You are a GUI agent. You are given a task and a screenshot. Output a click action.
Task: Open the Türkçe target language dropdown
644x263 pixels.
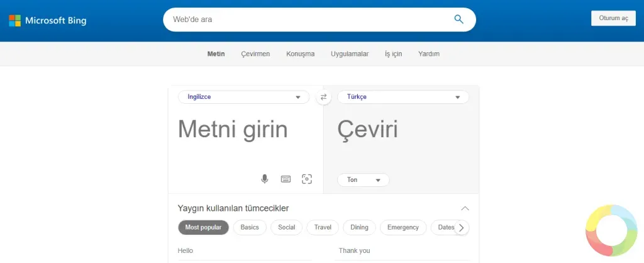403,97
